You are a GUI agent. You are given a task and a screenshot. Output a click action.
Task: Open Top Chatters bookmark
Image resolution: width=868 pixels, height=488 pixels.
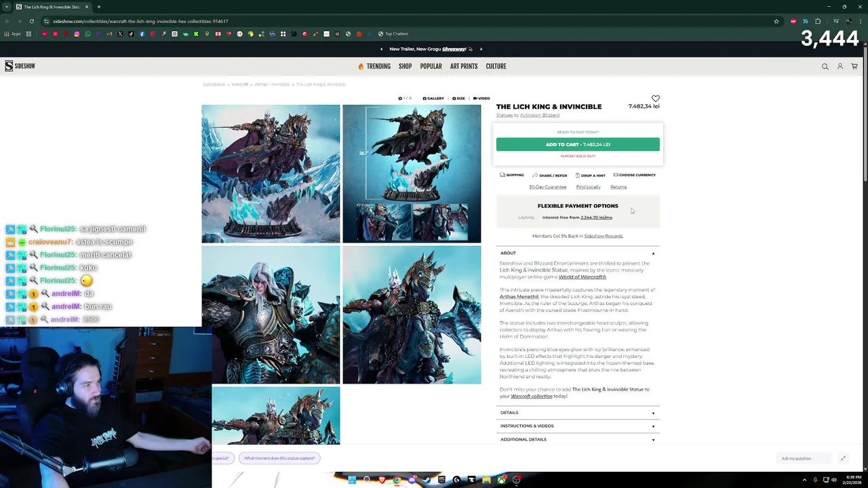tap(393, 34)
